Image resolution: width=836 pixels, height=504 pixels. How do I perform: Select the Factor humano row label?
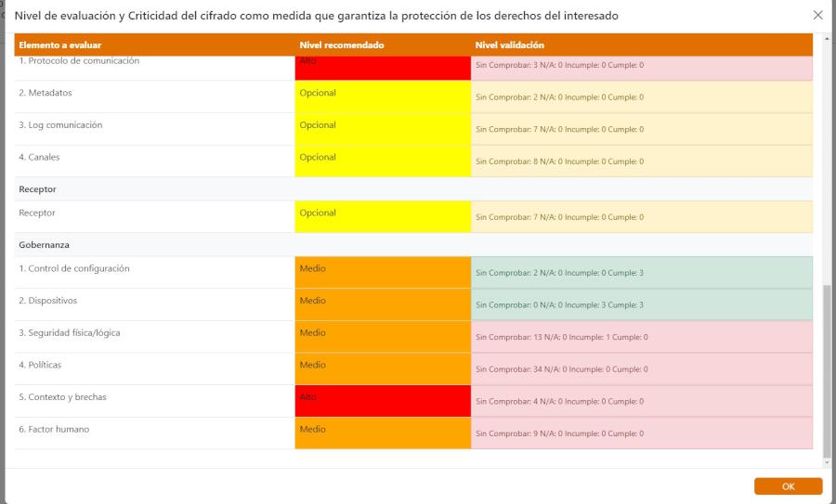point(54,429)
